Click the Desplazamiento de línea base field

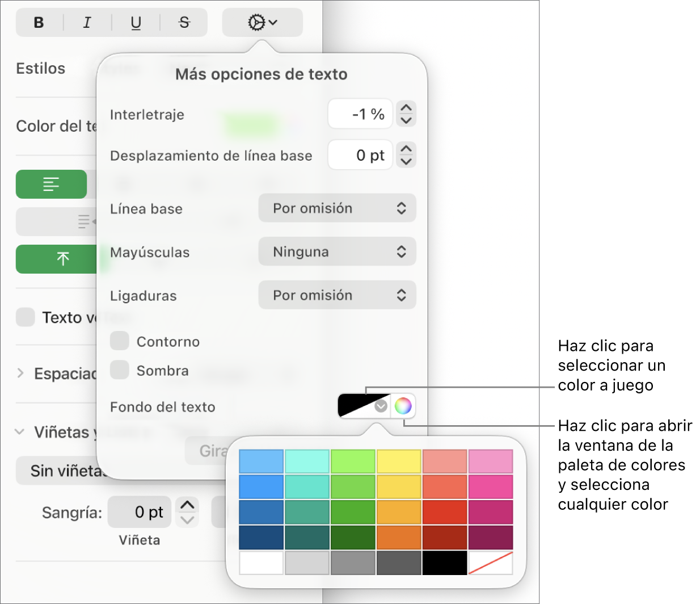coord(360,155)
